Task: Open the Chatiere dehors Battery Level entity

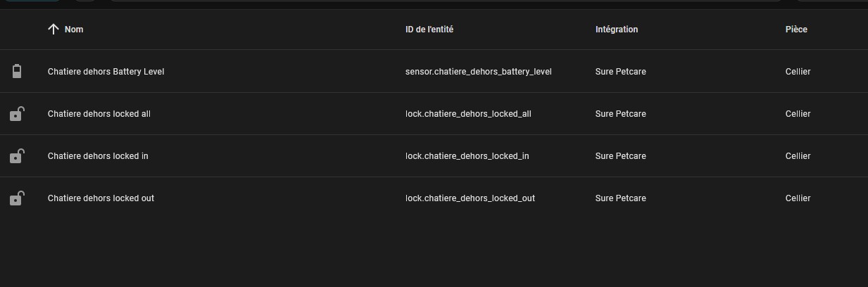Action: [x=106, y=72]
